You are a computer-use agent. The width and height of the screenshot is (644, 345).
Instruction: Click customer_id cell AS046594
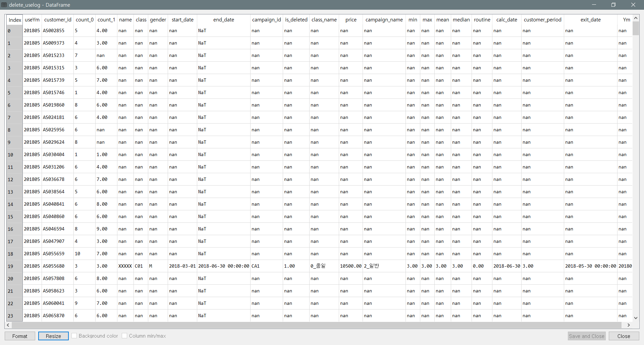(57, 229)
